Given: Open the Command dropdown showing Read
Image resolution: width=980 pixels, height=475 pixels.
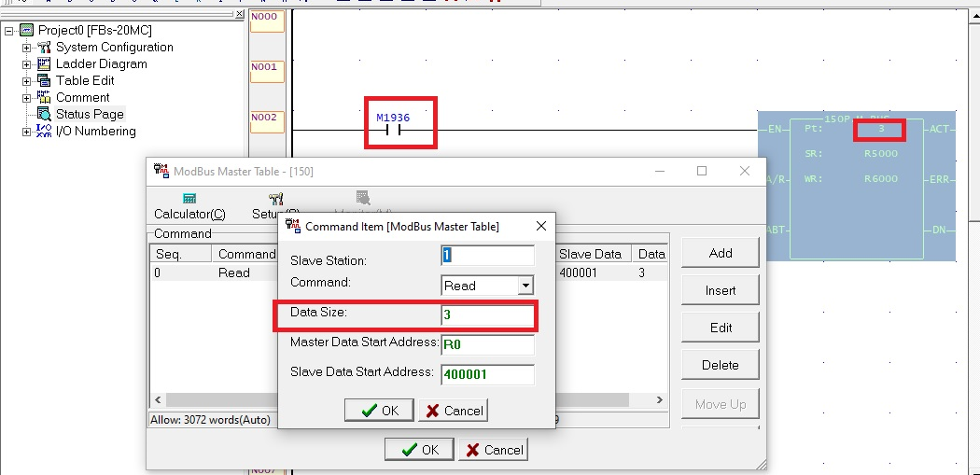Looking at the screenshot, I should pyautogui.click(x=525, y=286).
